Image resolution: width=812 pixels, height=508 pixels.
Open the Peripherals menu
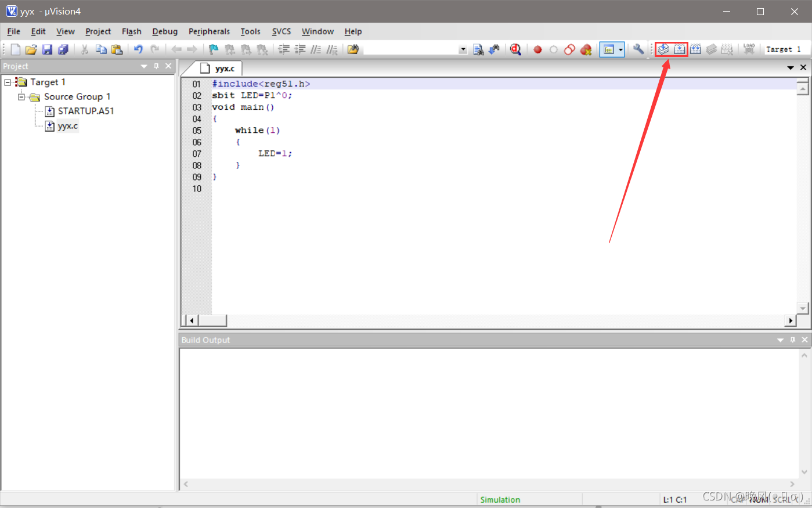(209, 31)
